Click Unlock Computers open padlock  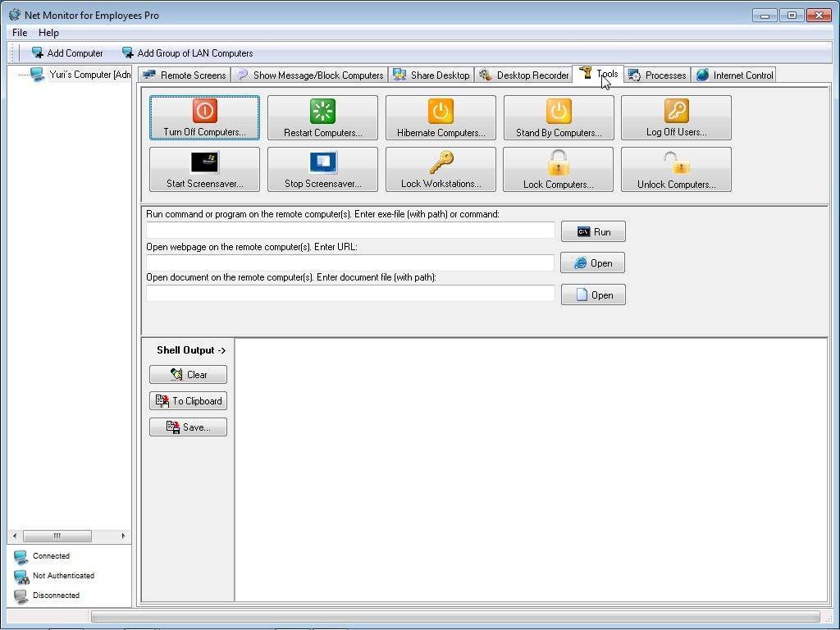click(676, 169)
